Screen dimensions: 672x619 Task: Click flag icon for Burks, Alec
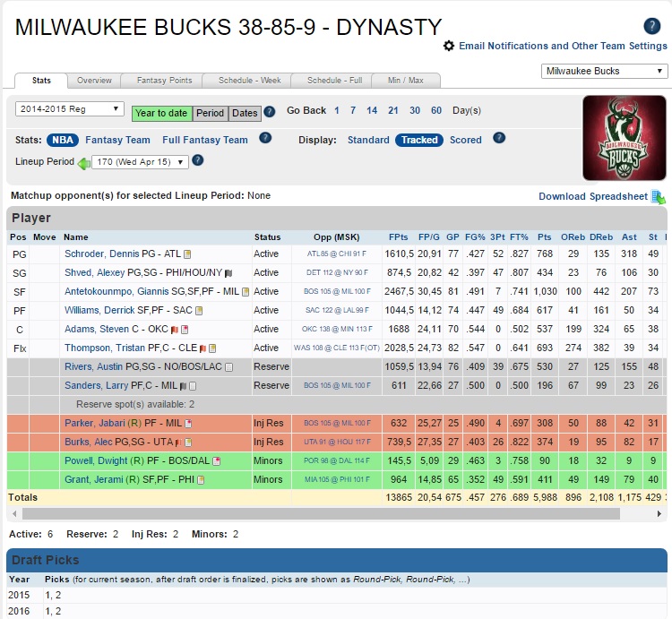[x=178, y=443]
